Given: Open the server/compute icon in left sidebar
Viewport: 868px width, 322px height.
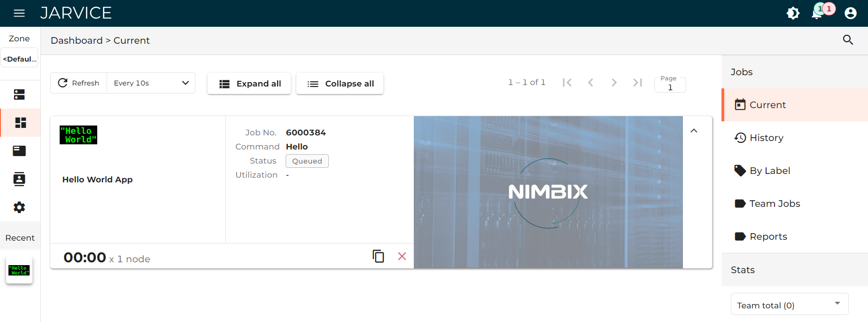Looking at the screenshot, I should [19, 94].
